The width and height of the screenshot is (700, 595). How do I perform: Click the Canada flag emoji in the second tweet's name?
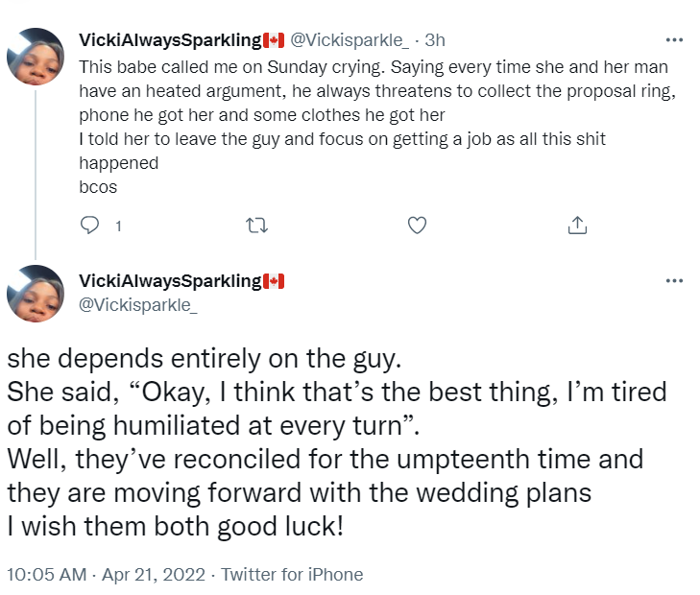coord(274,280)
